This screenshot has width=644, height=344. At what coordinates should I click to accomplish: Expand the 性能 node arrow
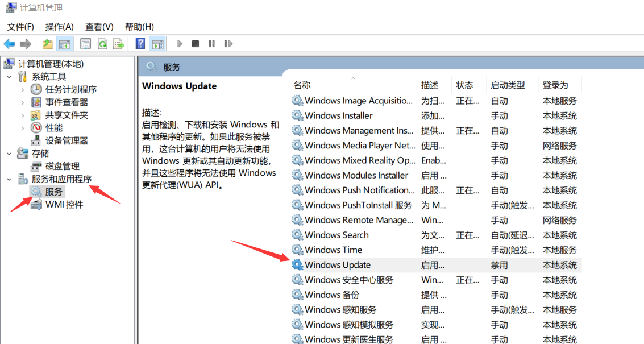23,128
